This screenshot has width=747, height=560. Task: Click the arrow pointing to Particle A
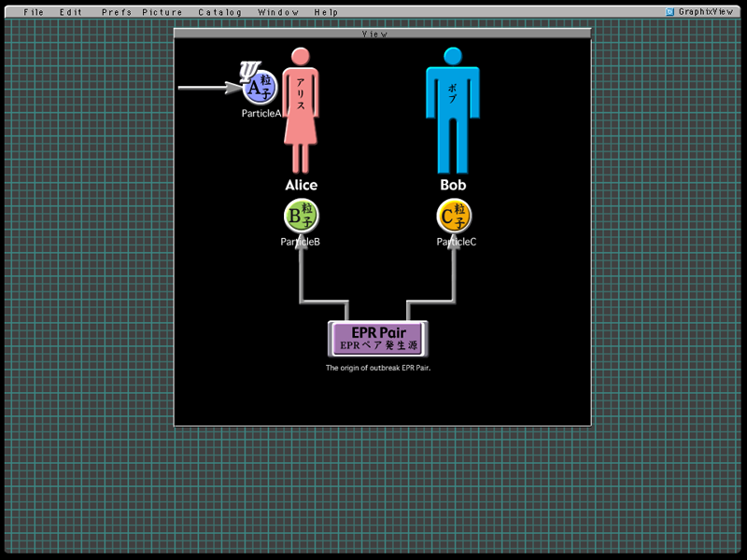(209, 89)
